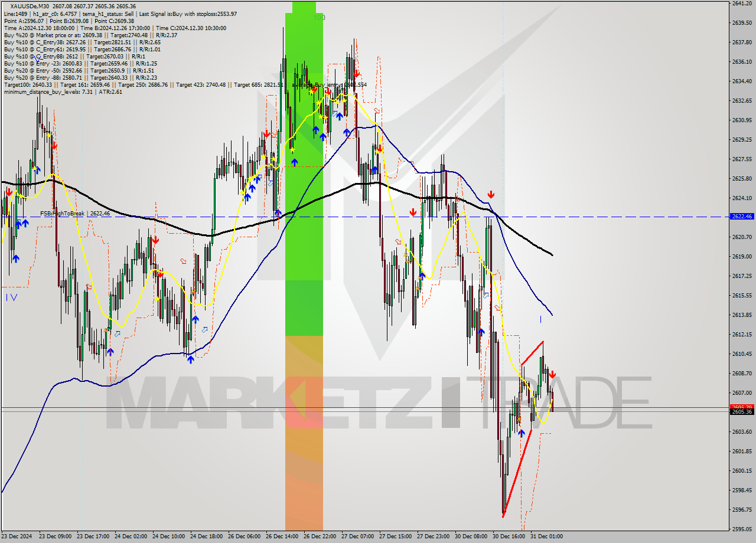This screenshot has height=543, width=756.
Task: Click the Buy %20 Entry -88: 2580.71 line
Action: [x=80, y=77]
